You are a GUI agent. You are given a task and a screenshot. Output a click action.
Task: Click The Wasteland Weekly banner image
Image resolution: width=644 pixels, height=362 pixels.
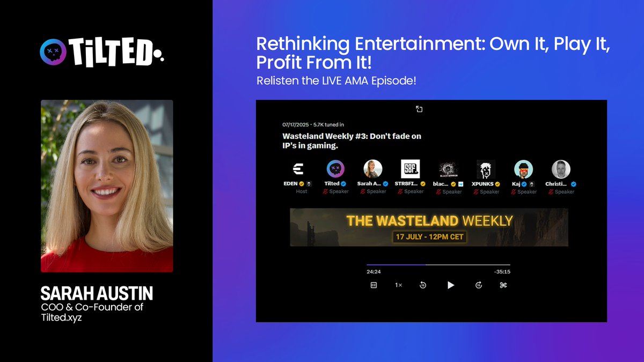pos(429,227)
